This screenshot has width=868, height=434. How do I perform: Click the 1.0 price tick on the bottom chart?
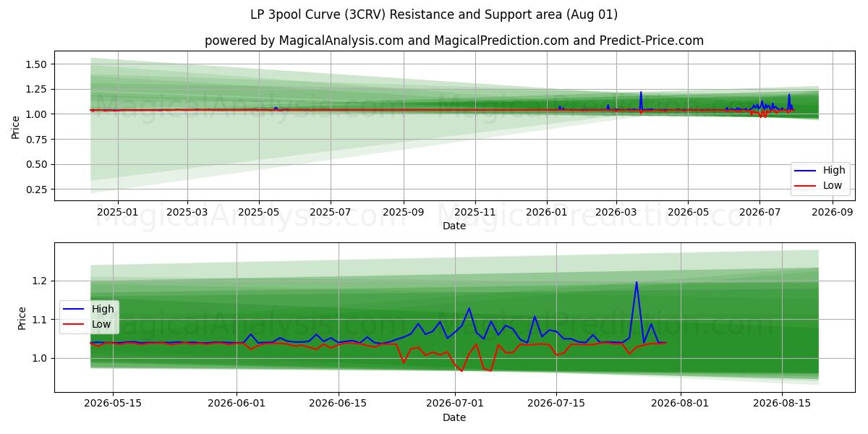(41, 358)
